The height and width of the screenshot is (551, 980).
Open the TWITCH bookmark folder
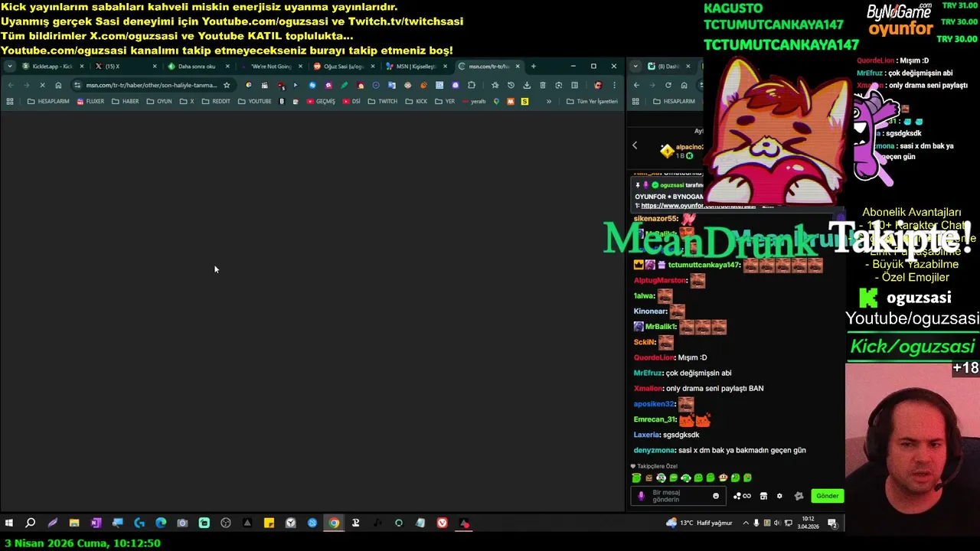(382, 101)
